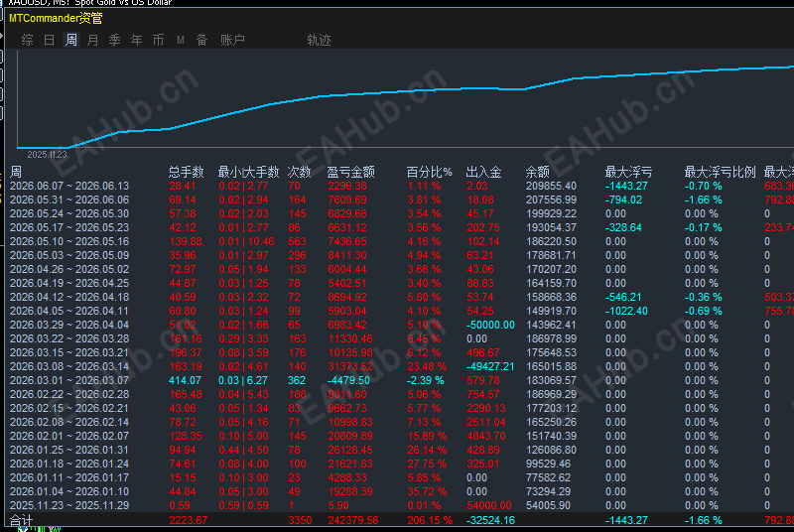Select the 周 weekly tab
This screenshot has height=532, width=794.
(x=70, y=40)
